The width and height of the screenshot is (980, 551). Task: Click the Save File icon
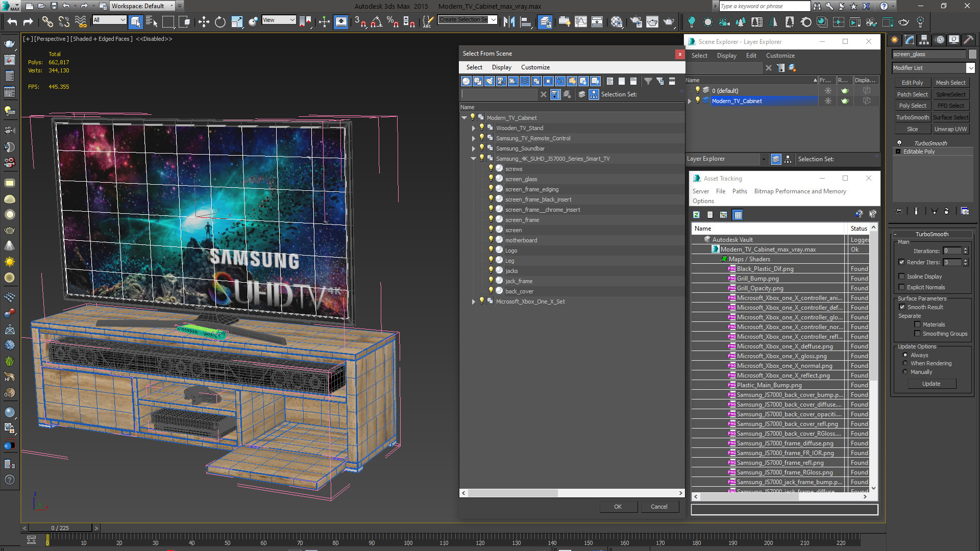(x=54, y=6)
